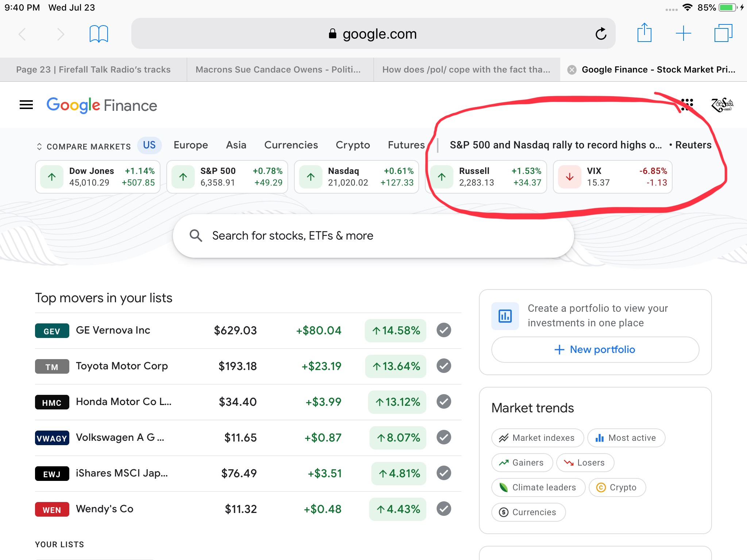The image size is (747, 560).
Task: Open the WEN ticker badge
Action: coord(52,509)
